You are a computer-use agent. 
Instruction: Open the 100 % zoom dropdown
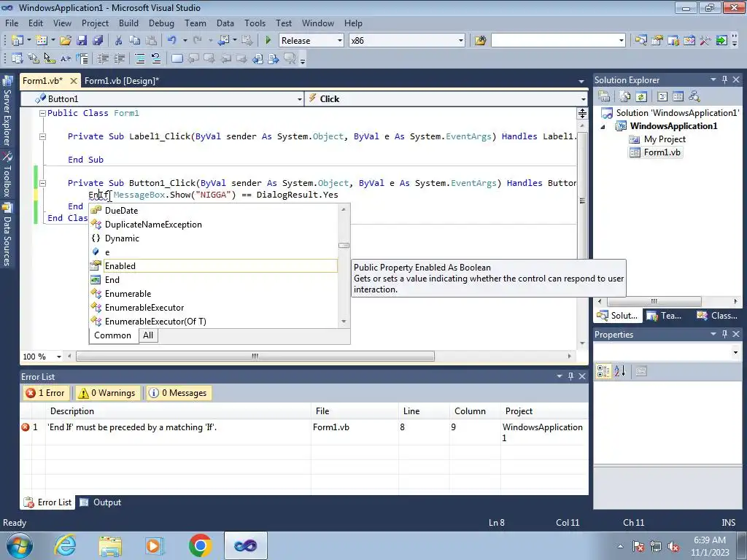(58, 357)
